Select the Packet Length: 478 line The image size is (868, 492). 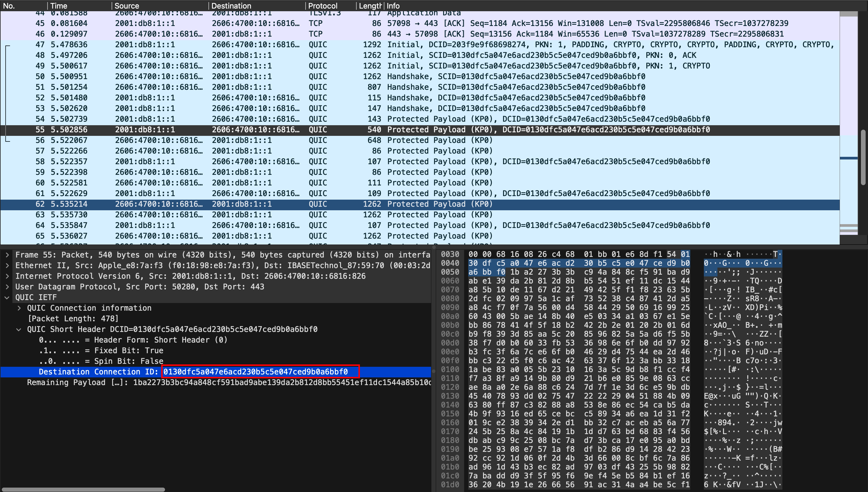(216, 319)
